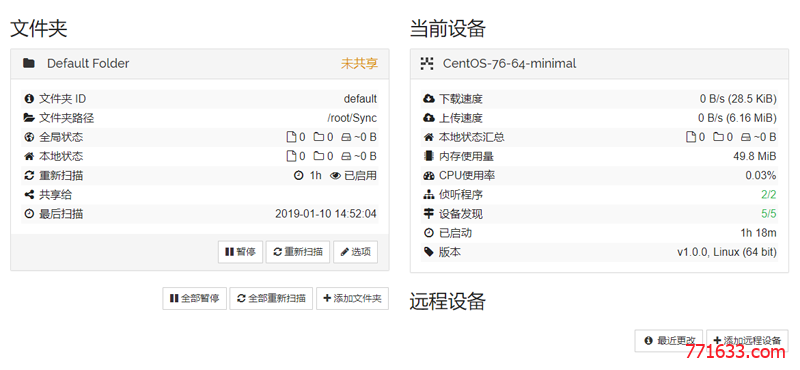
Task: Click the folder ID info icon
Action: 29,98
